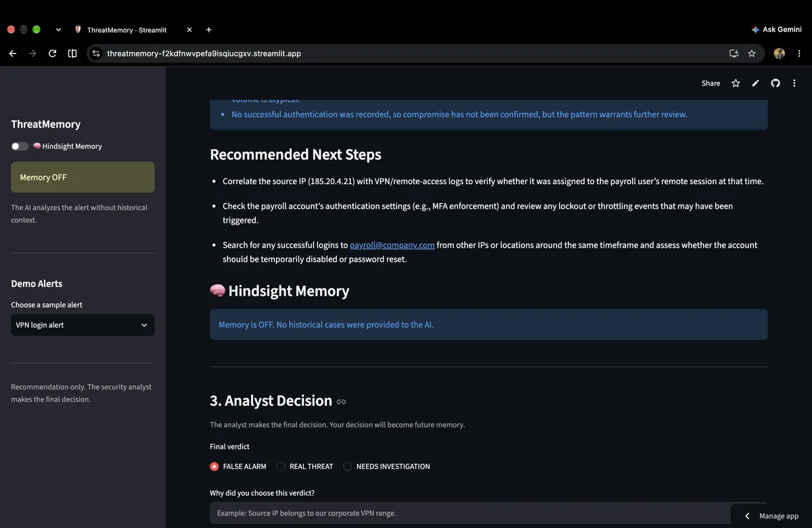Open the tab search chevron

coord(58,30)
